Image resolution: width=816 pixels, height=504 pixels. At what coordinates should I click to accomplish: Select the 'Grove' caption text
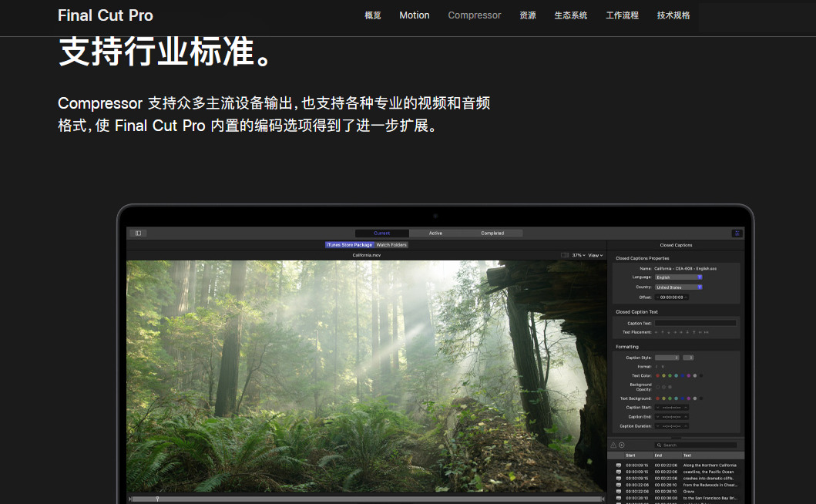[689, 492]
